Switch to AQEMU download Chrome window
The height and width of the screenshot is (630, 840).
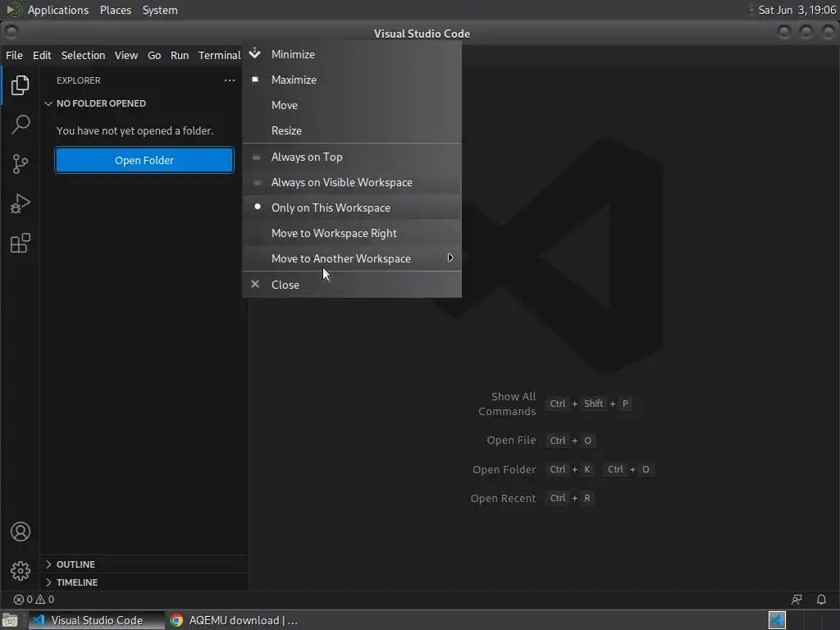click(x=234, y=620)
